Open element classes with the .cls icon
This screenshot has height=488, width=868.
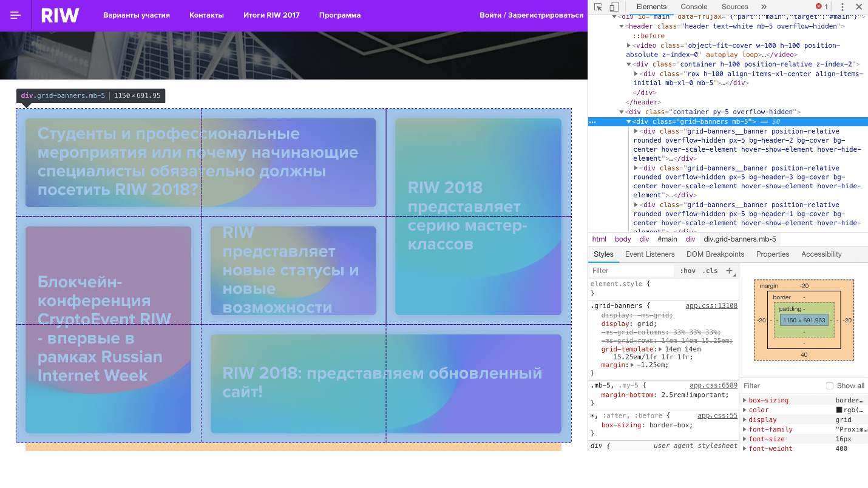tap(710, 270)
